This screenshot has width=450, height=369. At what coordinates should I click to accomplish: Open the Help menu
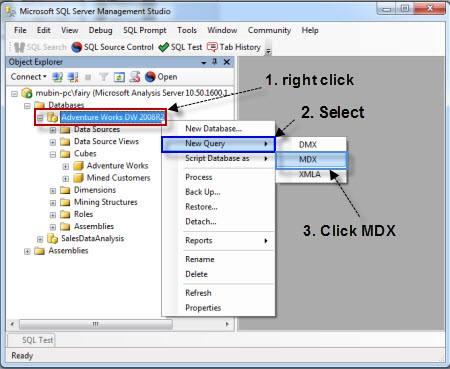click(310, 30)
